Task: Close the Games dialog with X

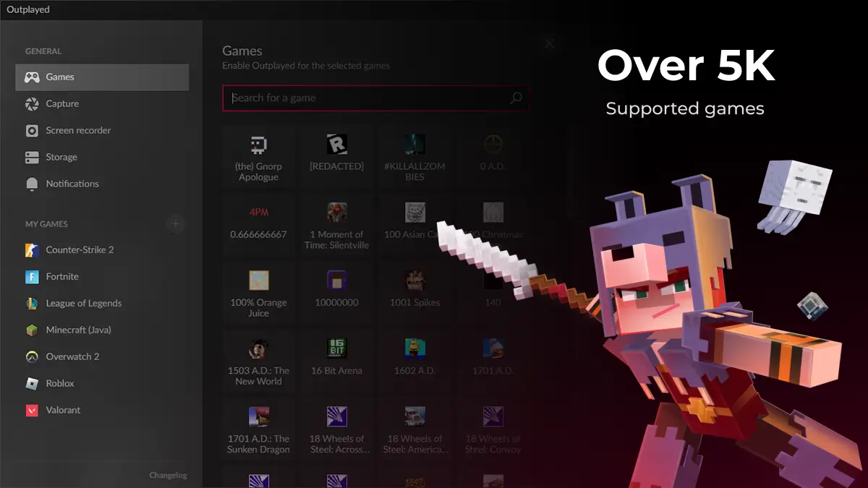Action: pyautogui.click(x=549, y=44)
